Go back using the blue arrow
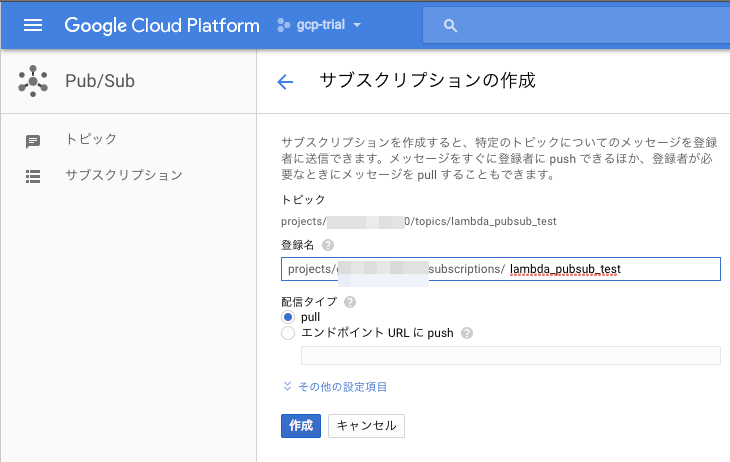 [285, 82]
